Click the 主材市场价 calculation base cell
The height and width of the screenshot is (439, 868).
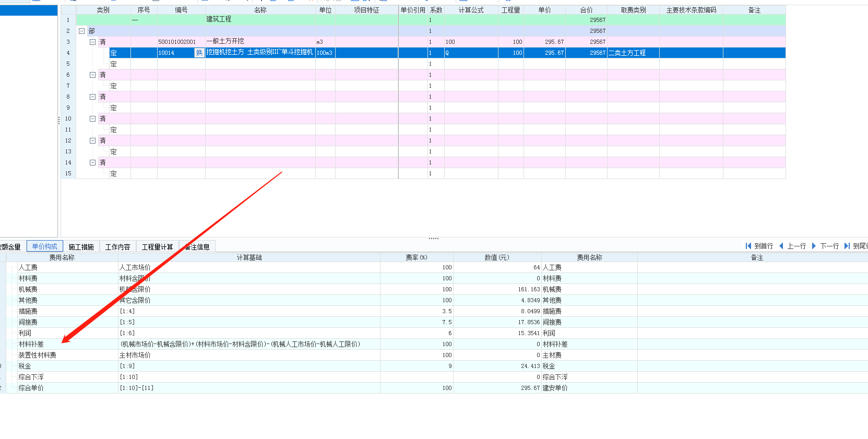point(249,355)
